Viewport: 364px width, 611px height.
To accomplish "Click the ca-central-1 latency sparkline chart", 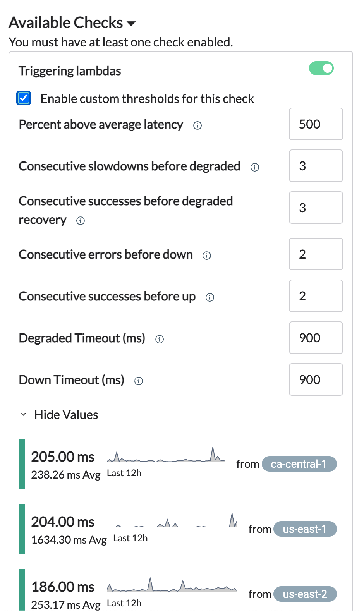I will coord(166,455).
